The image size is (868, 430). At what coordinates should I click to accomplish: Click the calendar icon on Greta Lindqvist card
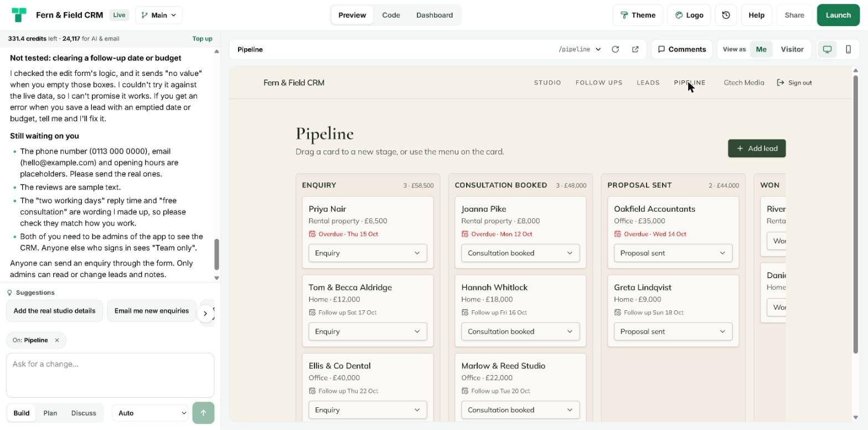pos(618,313)
